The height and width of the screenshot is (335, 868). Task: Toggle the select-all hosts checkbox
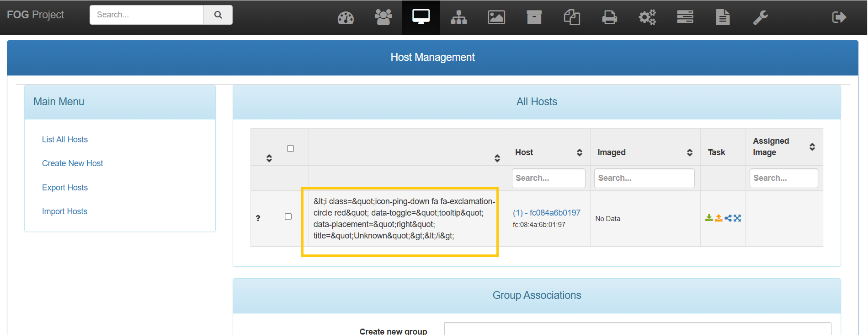pos(290,148)
